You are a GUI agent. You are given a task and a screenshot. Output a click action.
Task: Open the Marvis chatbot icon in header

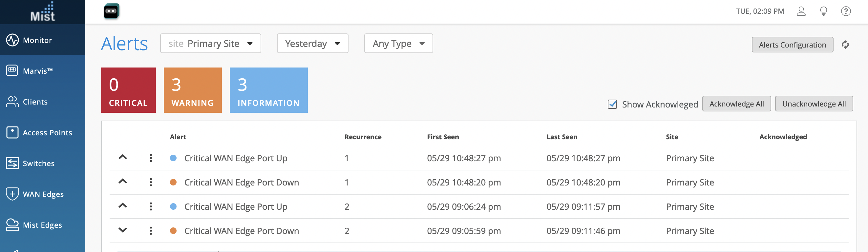112,11
